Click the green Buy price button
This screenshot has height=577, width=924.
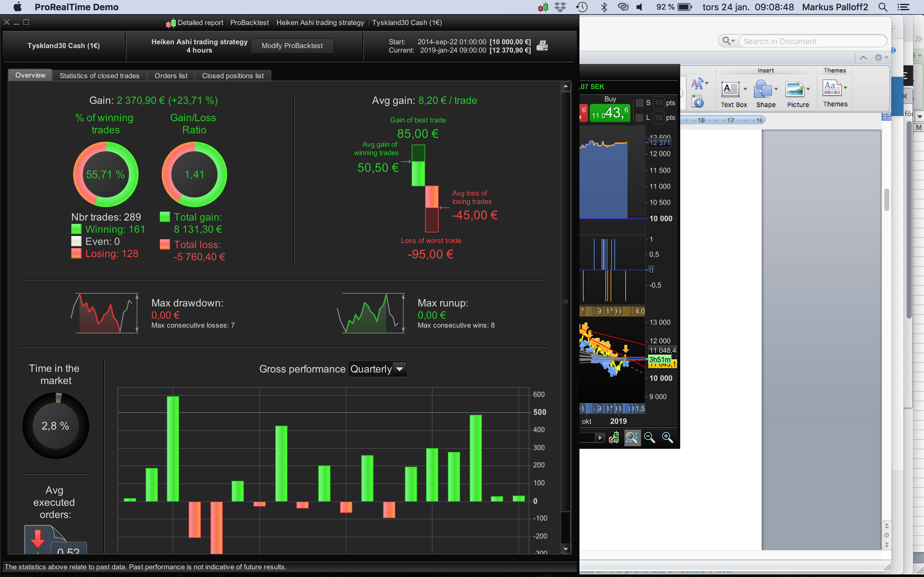coord(610,113)
